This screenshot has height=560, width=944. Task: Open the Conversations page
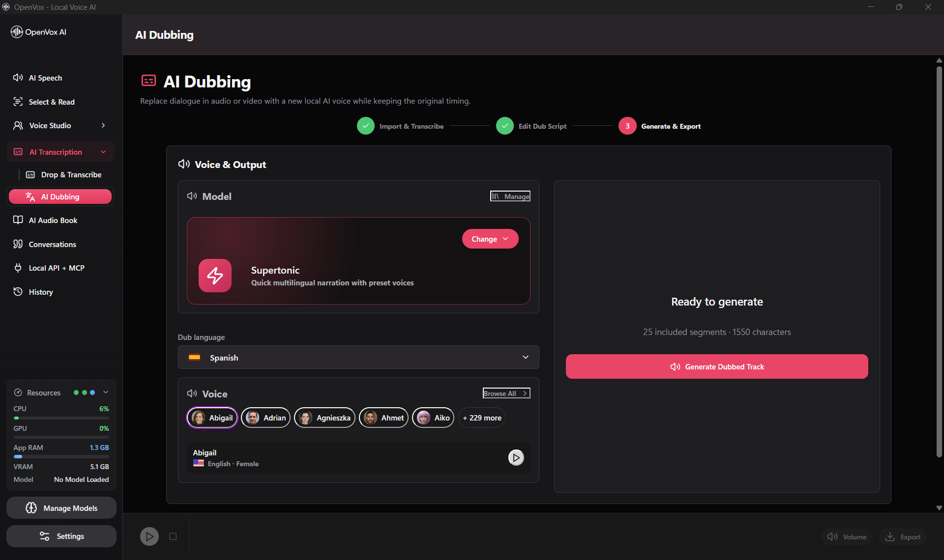pyautogui.click(x=60, y=244)
